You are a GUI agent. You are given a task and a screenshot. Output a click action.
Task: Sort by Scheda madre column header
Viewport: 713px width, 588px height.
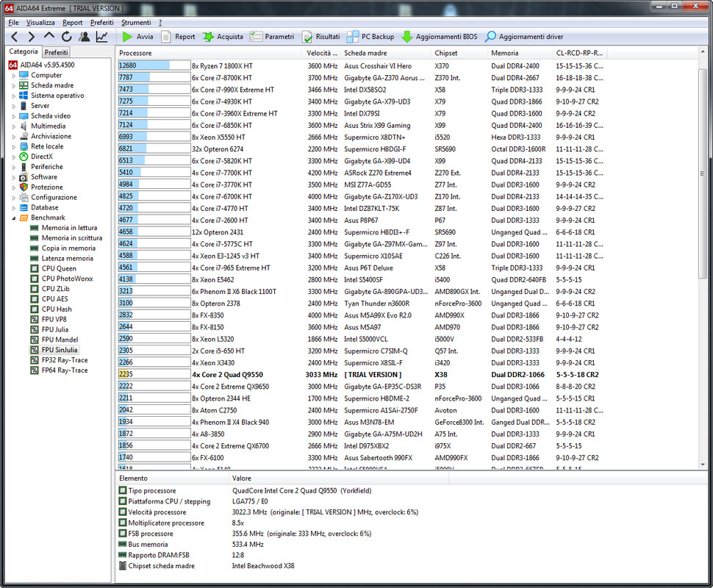(x=386, y=53)
